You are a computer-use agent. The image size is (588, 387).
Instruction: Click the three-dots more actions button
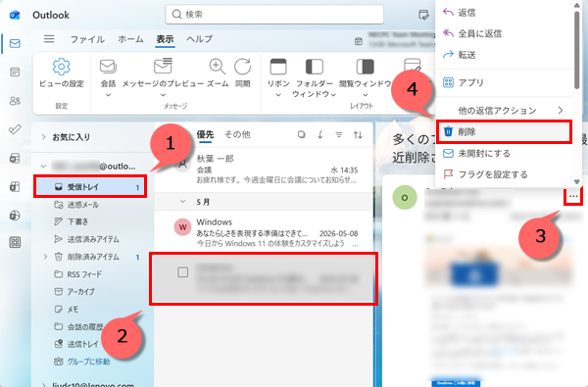[x=573, y=196]
